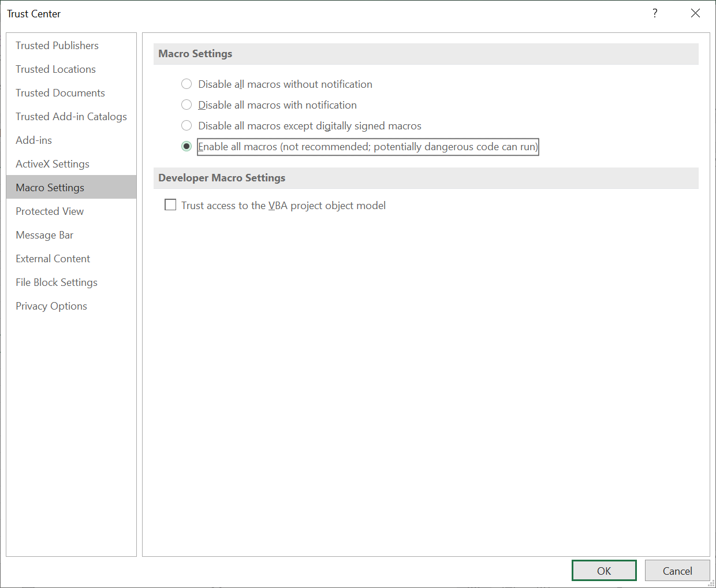Open External Content settings
Image resolution: width=716 pixels, height=588 pixels.
coord(71,259)
